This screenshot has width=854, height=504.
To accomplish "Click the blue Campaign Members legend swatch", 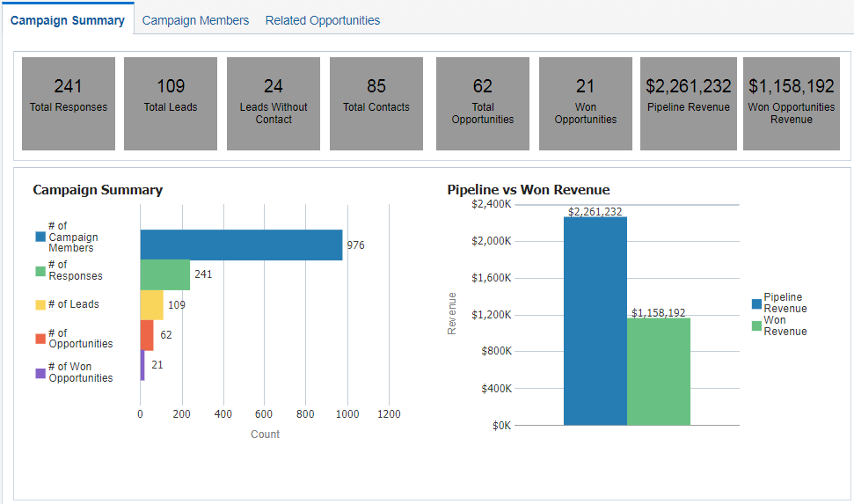I will click(x=40, y=237).
